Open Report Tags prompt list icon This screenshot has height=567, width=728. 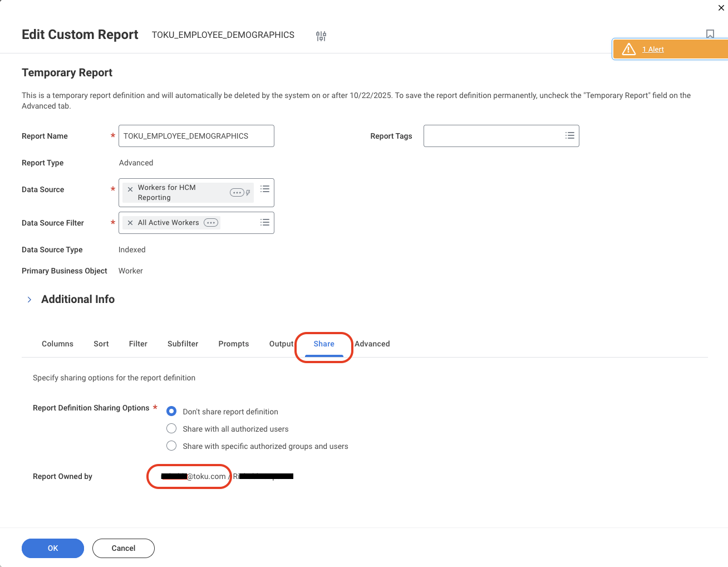click(570, 135)
